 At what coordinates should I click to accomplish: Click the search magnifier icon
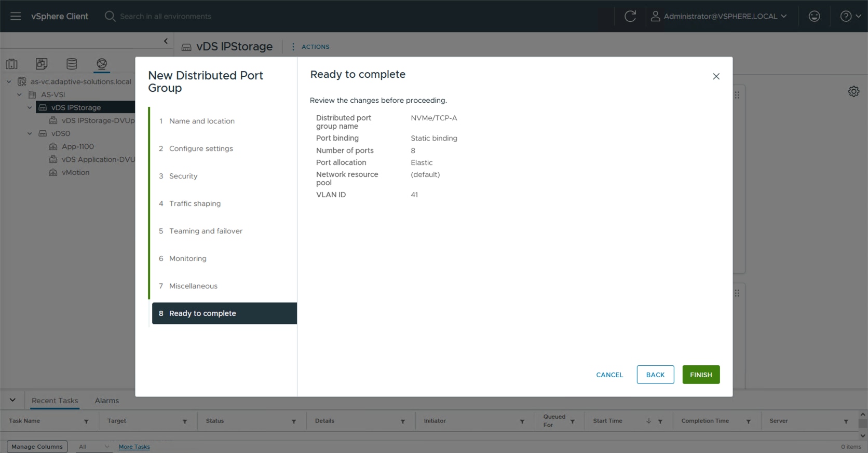click(110, 16)
